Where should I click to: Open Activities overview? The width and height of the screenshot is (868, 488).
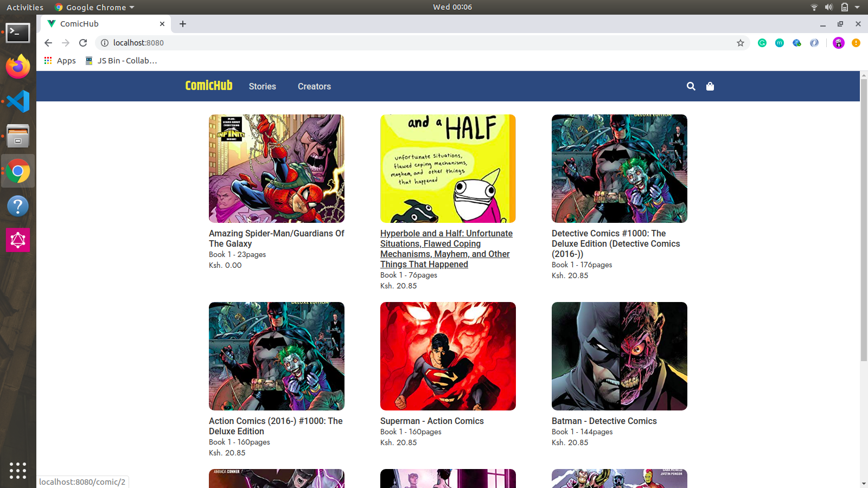[x=25, y=7]
